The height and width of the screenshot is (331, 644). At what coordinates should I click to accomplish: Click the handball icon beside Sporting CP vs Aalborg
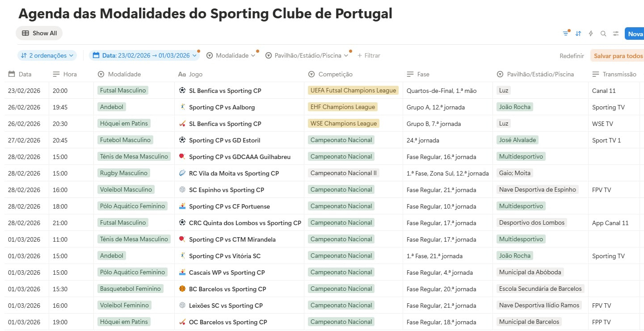pos(182,107)
